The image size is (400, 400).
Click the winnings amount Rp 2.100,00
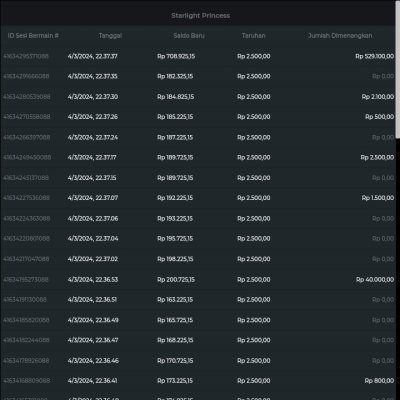pyautogui.click(x=378, y=97)
